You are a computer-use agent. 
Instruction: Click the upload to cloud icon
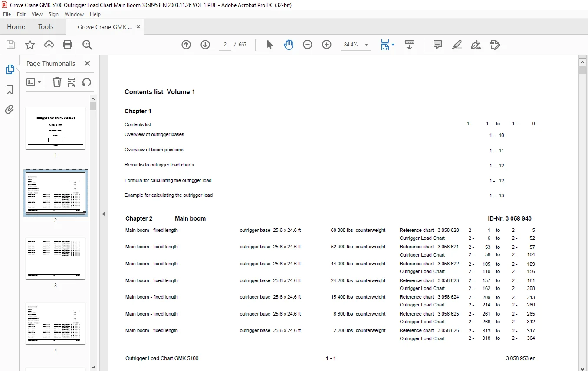(49, 45)
